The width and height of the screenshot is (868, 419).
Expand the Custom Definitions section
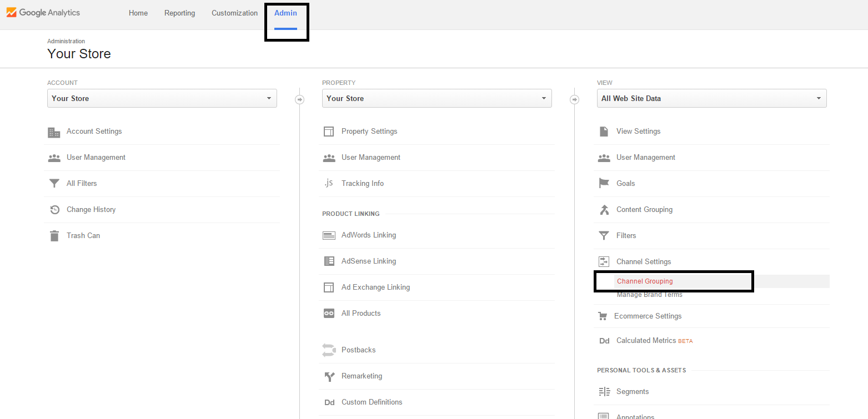(x=372, y=402)
